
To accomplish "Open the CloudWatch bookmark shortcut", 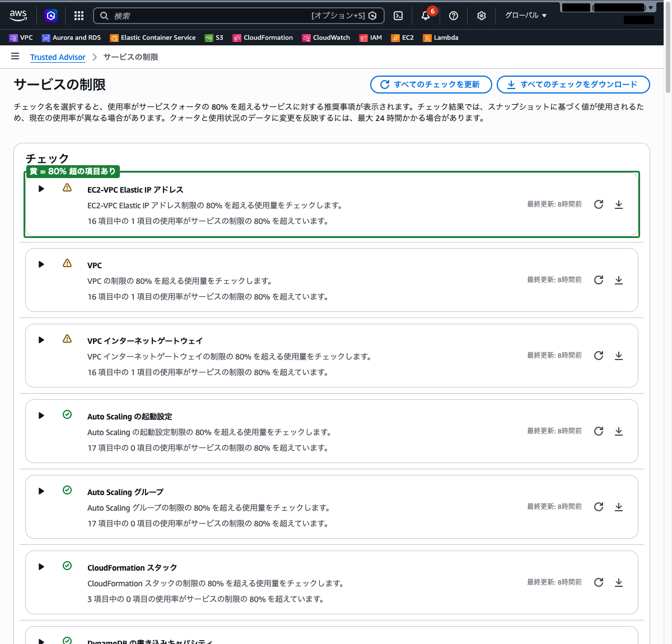I will click(x=326, y=38).
